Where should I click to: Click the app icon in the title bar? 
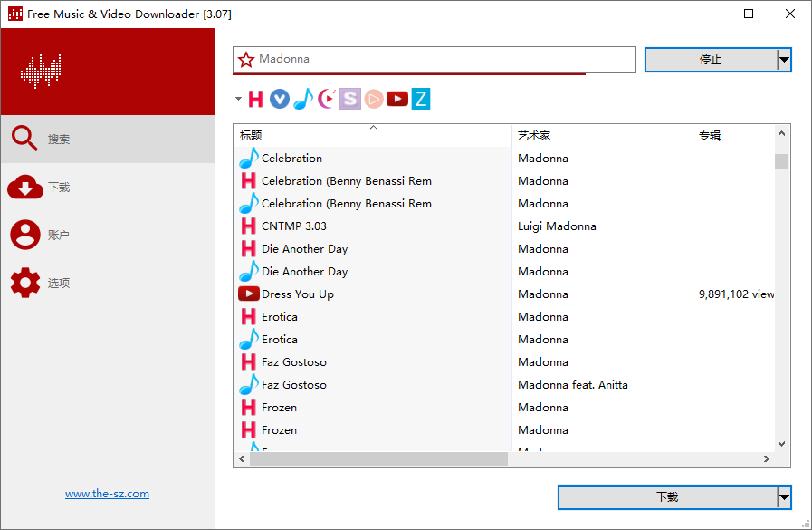coord(15,14)
